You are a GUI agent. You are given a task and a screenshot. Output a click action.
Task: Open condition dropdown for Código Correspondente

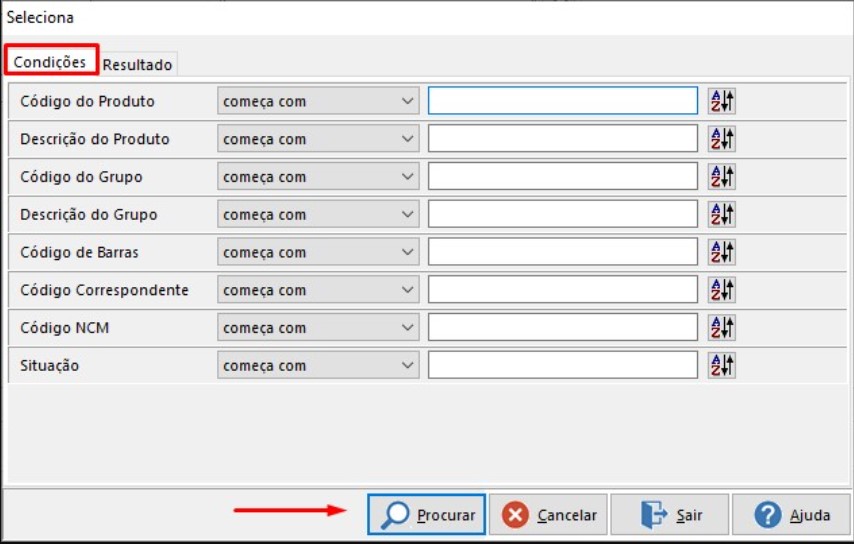point(318,290)
